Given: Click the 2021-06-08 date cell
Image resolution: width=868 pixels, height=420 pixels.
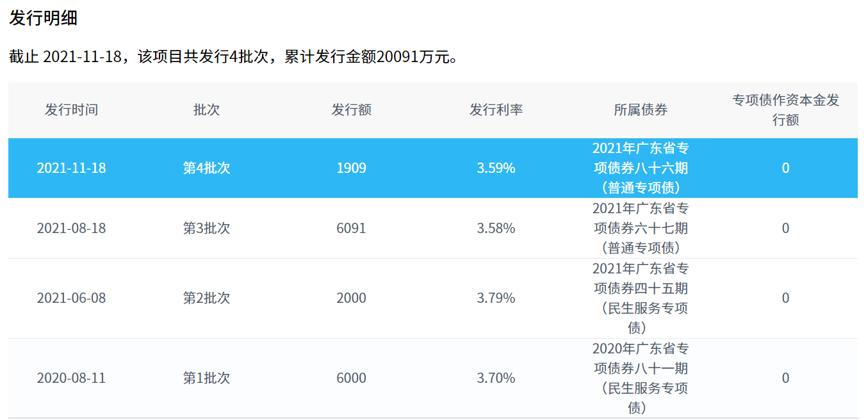Looking at the screenshot, I should click(71, 298).
